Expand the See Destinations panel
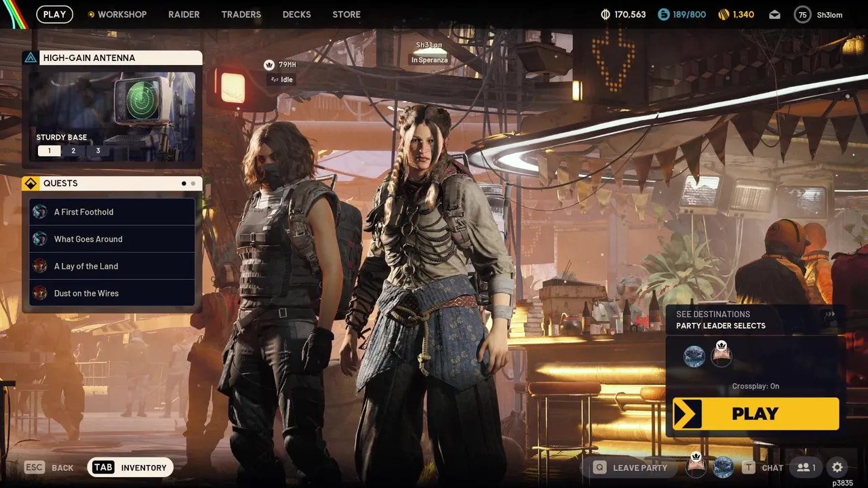Screen dimensions: 868x488 [x=755, y=320]
